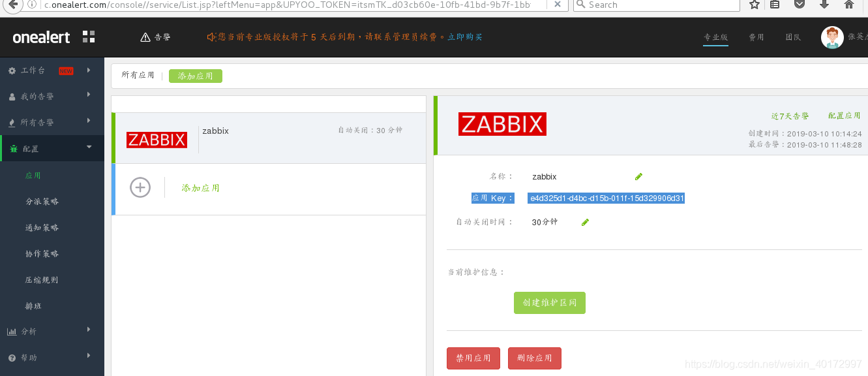The width and height of the screenshot is (868, 376).
Task: Click the 告警 header label
Action: 162,37
